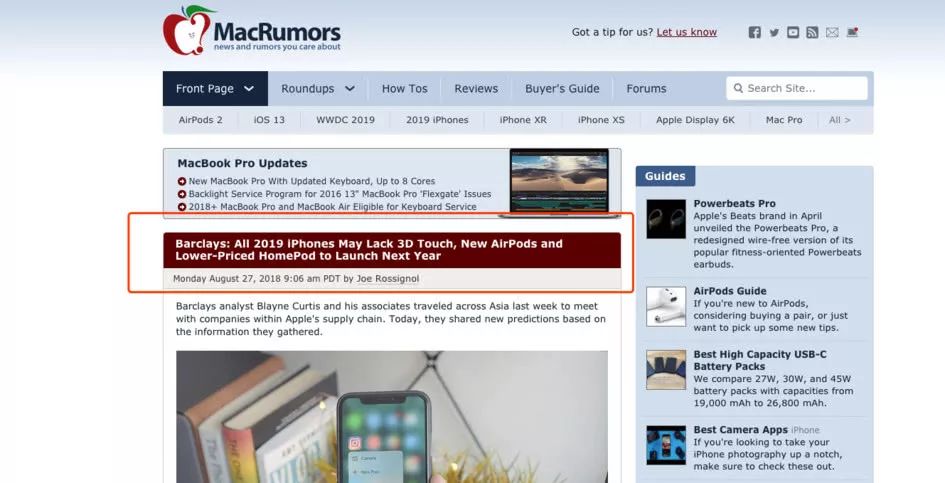Click the Best Camera Apps thumbnail

[666, 445]
